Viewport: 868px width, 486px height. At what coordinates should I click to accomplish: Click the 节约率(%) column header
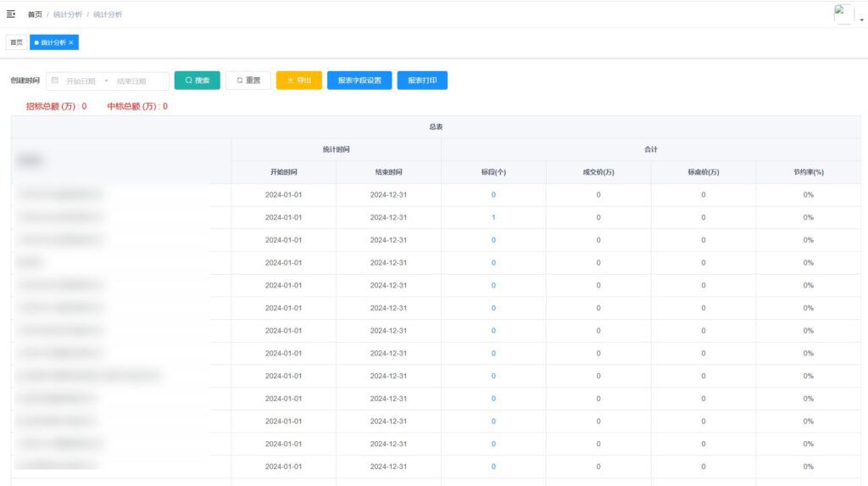[808, 172]
